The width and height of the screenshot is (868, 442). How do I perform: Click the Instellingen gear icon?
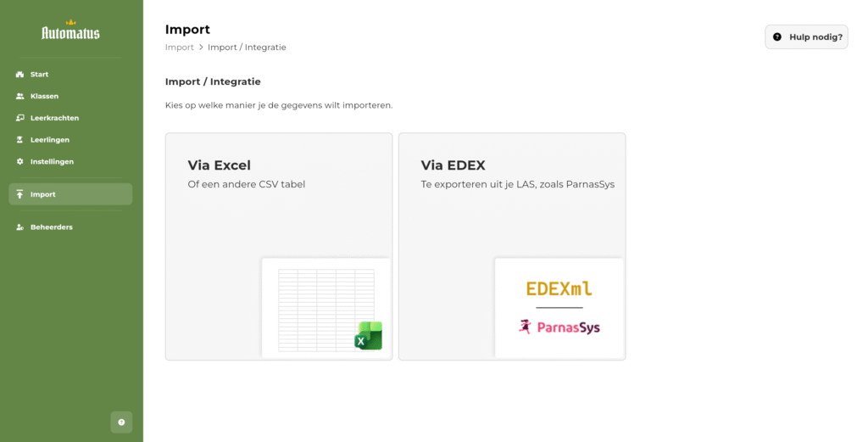[20, 162]
